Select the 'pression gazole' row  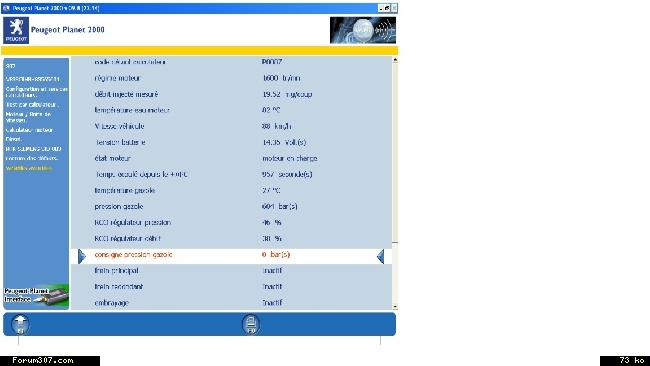point(231,206)
